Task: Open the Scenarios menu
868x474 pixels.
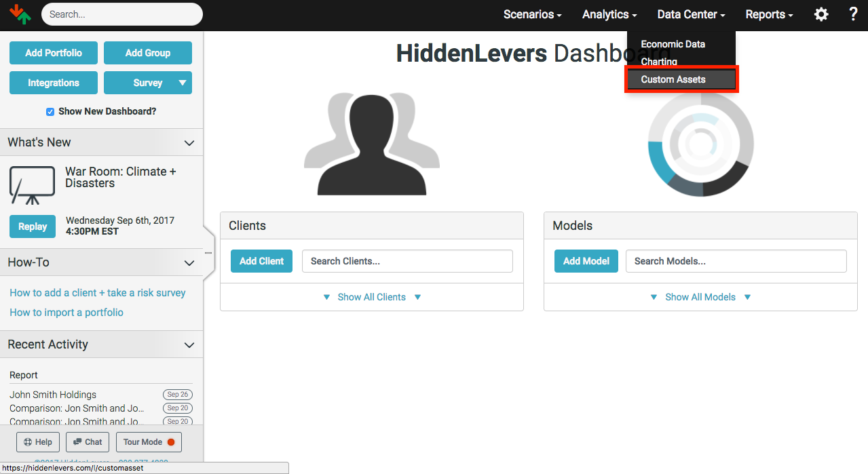Action: click(x=532, y=14)
